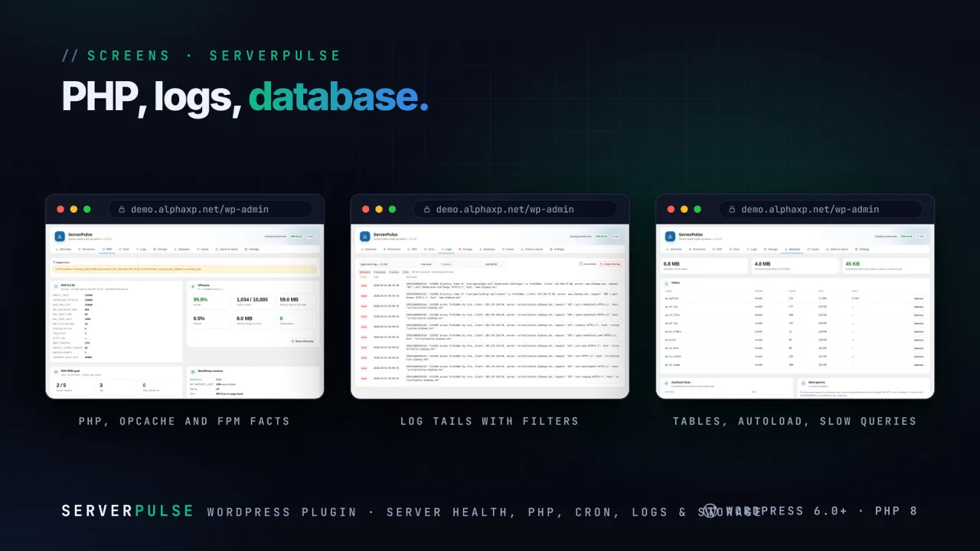Click the address bar of the right browser window
980x551 pixels.
pos(821,209)
